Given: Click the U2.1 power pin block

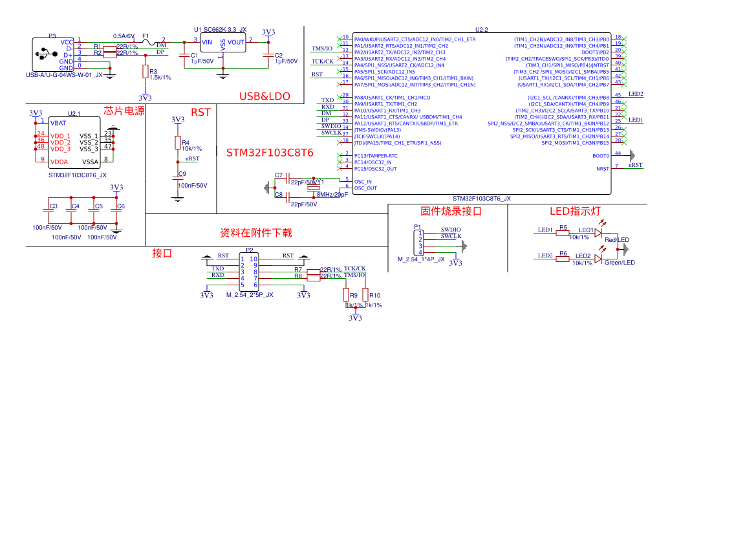Looking at the screenshot, I should (74, 142).
